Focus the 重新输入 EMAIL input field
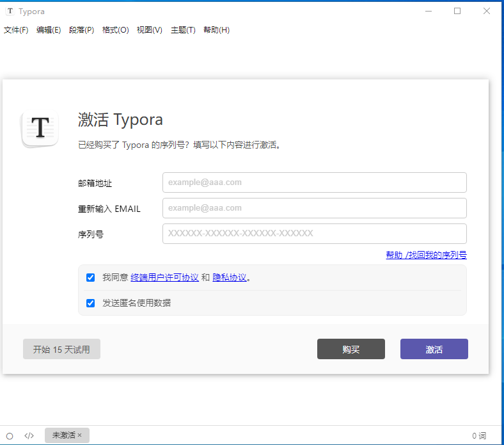The image size is (504, 445). tap(314, 208)
